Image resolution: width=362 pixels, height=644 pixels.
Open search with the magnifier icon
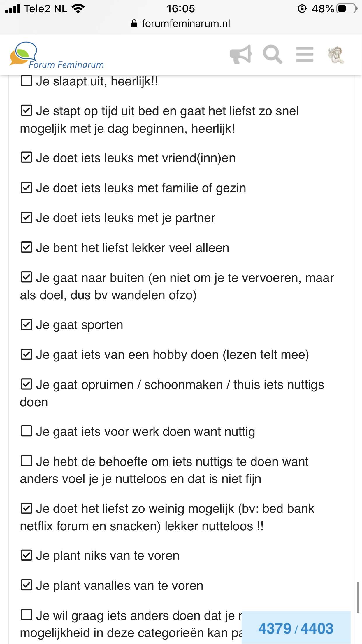[273, 54]
